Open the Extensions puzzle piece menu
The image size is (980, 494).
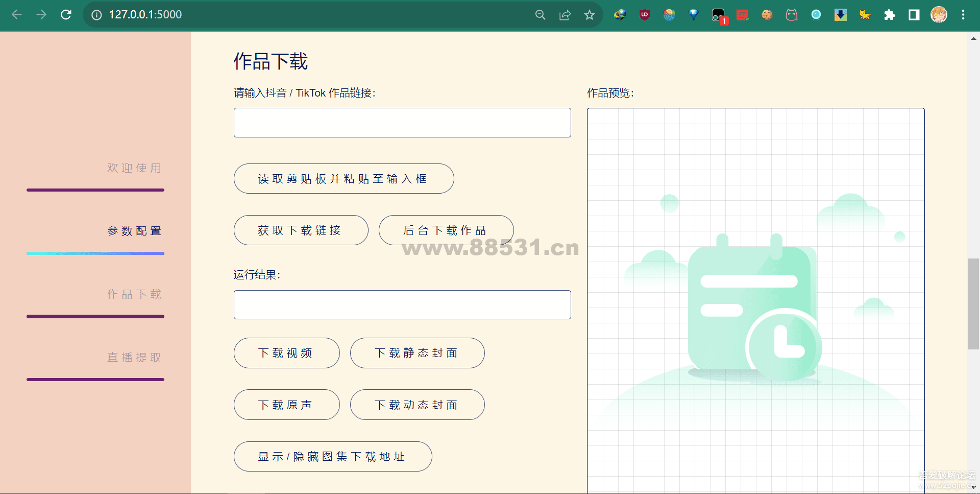[890, 15]
